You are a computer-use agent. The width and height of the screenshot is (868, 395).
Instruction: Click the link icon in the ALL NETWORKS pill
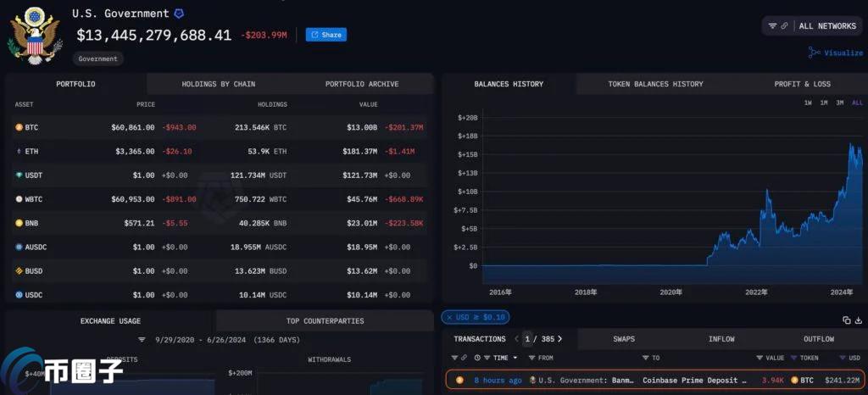(x=784, y=26)
